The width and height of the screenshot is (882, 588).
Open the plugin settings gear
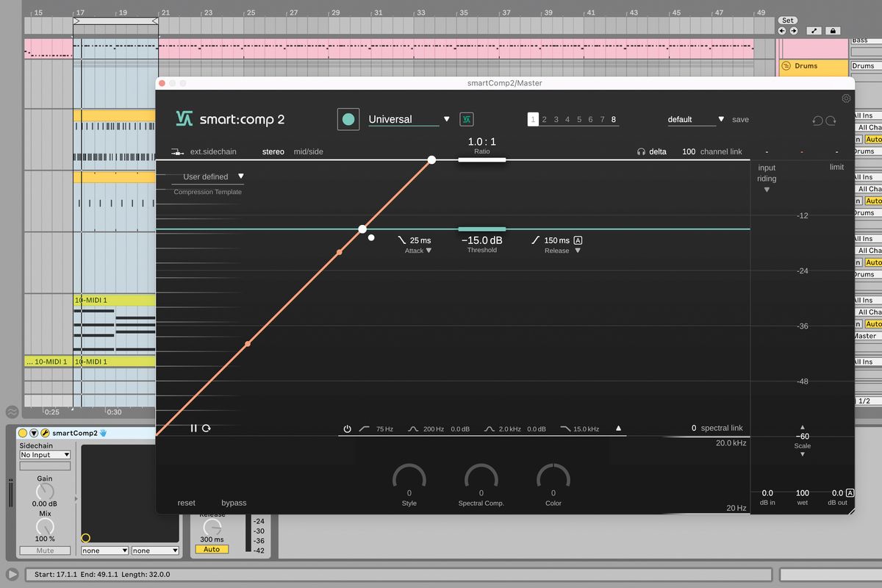pos(846,98)
